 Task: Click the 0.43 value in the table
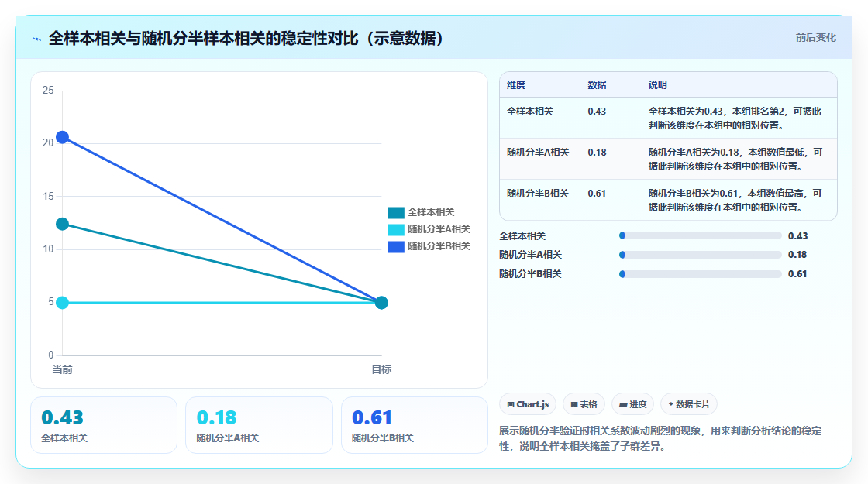coord(597,112)
